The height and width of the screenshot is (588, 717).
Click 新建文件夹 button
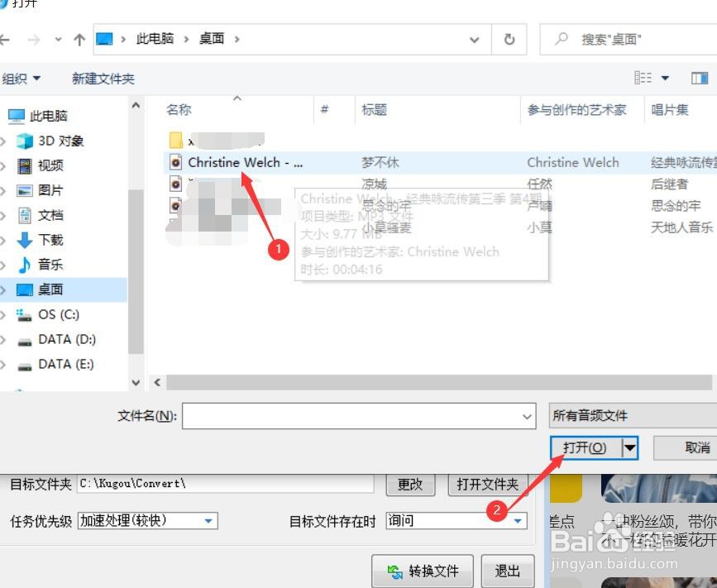click(x=103, y=79)
